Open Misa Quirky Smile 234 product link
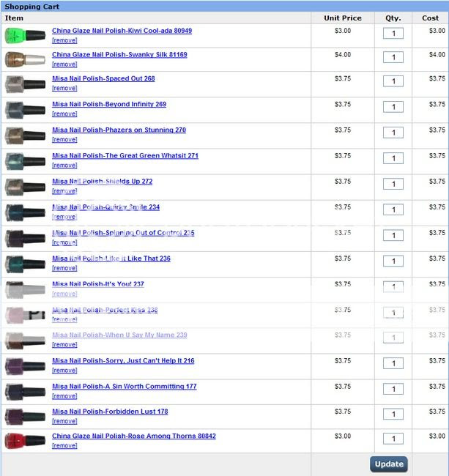The height and width of the screenshot is (476, 449). click(106, 207)
